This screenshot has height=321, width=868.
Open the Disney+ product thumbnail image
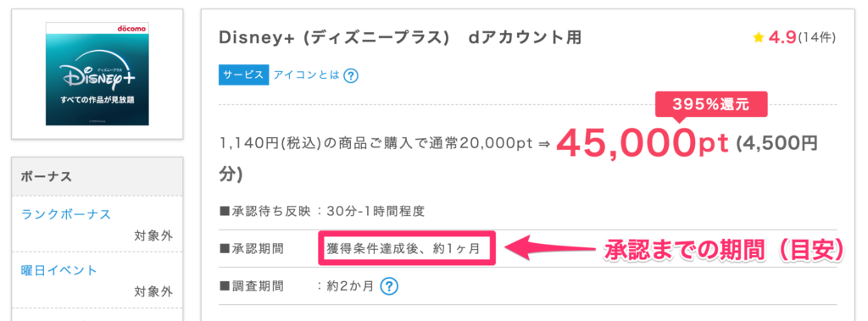[x=97, y=74]
